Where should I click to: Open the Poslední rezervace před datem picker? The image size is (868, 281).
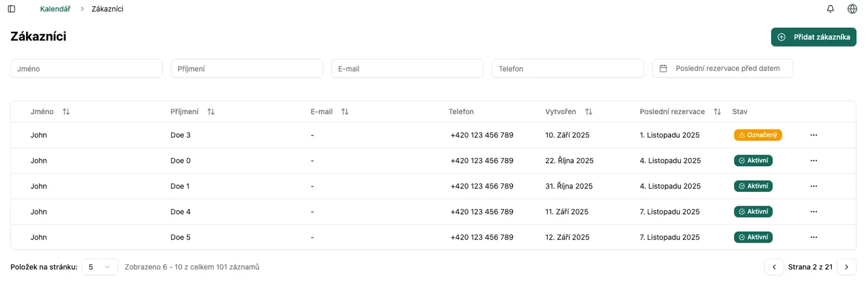pyautogui.click(x=722, y=69)
